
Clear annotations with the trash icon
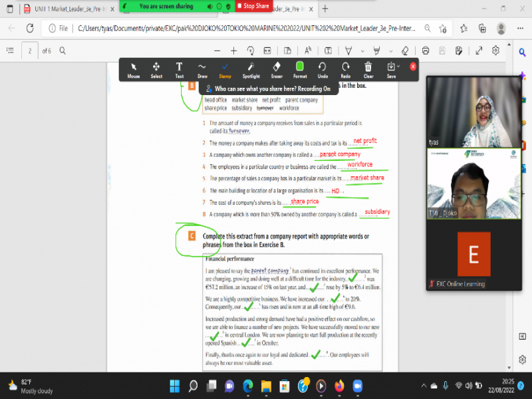[x=368, y=69]
